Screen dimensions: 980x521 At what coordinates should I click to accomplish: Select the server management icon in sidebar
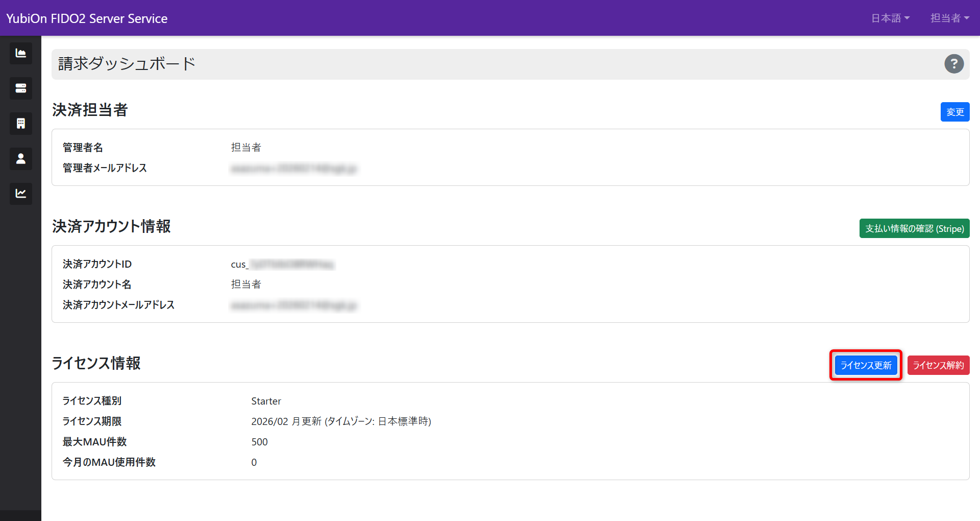tap(20, 88)
